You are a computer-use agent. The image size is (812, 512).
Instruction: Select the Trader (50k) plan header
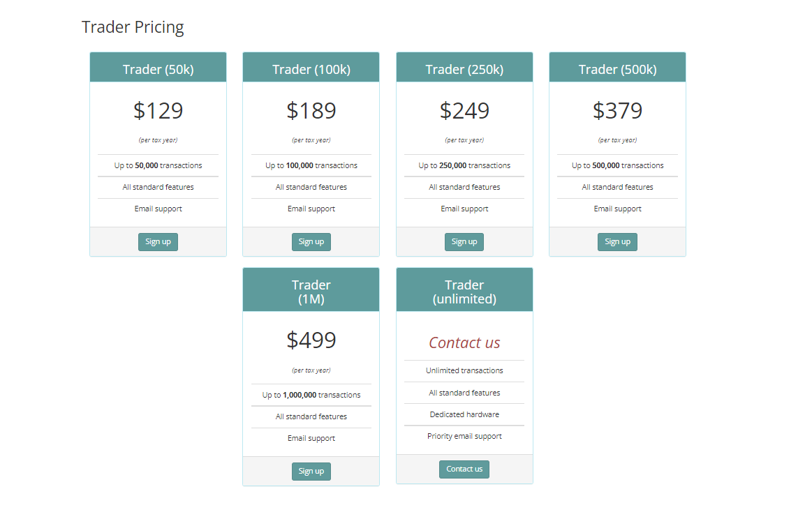158,67
